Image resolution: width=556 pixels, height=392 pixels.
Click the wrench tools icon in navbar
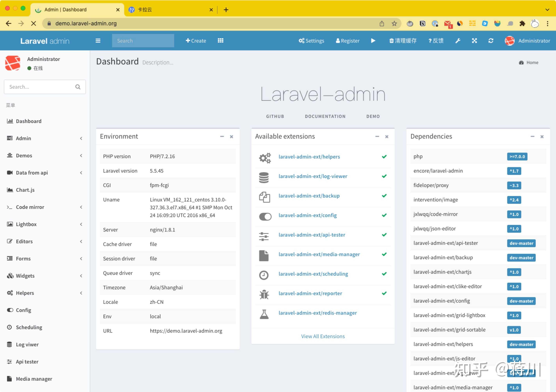tap(458, 40)
